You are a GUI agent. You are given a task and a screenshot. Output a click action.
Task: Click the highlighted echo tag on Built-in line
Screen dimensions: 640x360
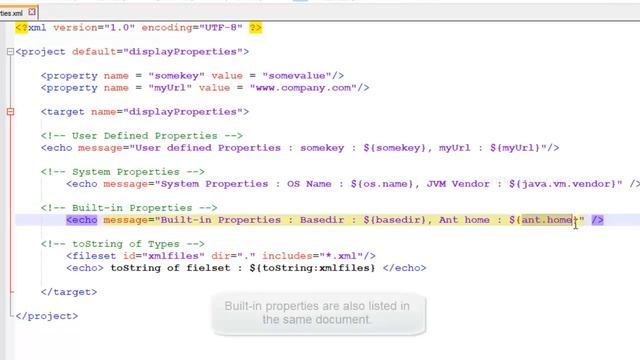click(x=82, y=220)
